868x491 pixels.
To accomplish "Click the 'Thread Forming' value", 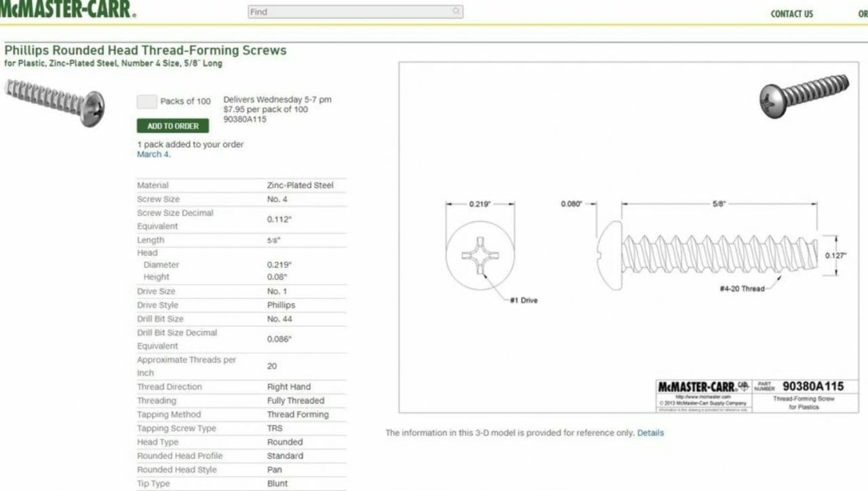I will (298, 414).
